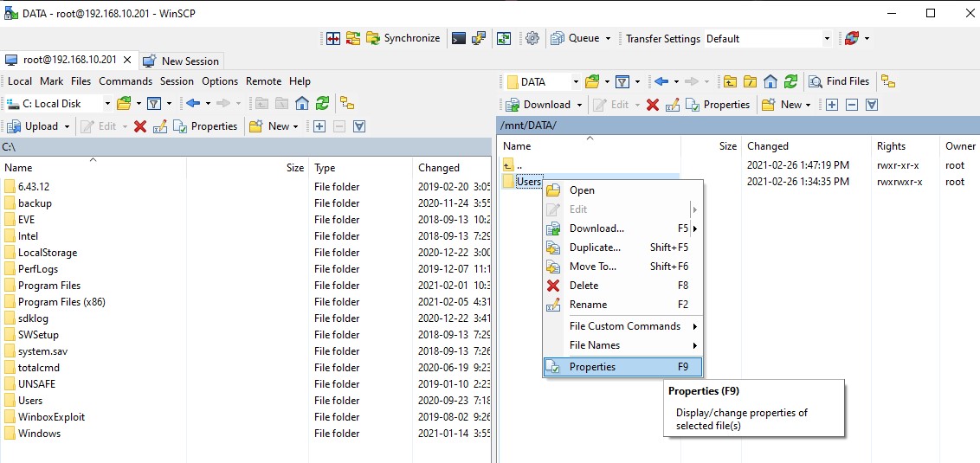The width and height of the screenshot is (980, 463).
Task: Open the Commands menu
Action: click(126, 81)
